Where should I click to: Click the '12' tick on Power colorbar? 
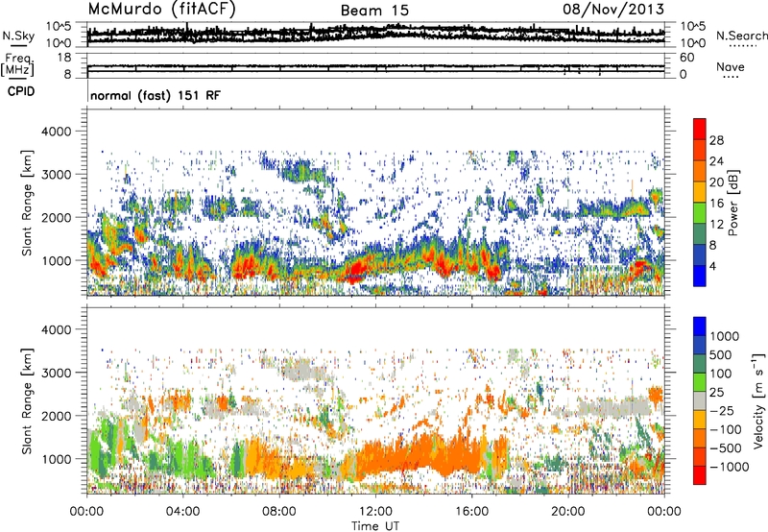(716, 225)
